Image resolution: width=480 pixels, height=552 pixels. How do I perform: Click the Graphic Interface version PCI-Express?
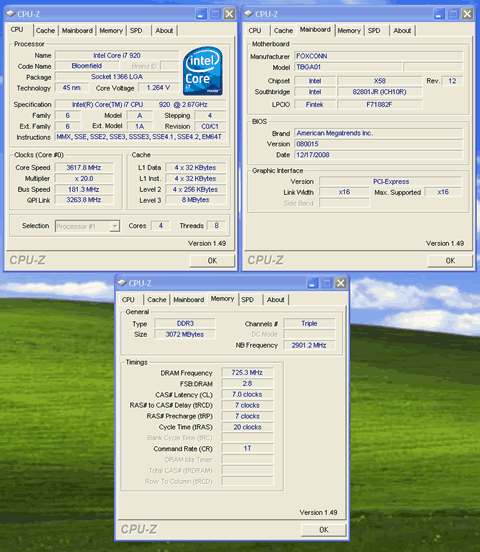tap(391, 182)
